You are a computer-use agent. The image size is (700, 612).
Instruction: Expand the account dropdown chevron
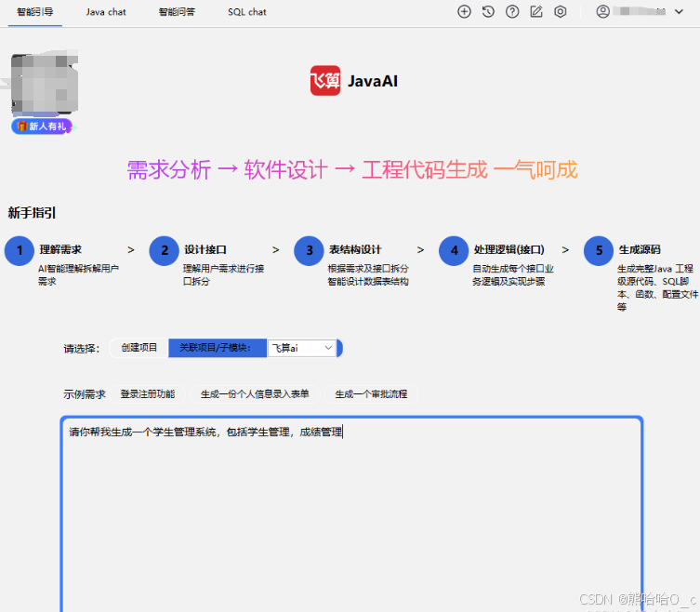(x=679, y=11)
